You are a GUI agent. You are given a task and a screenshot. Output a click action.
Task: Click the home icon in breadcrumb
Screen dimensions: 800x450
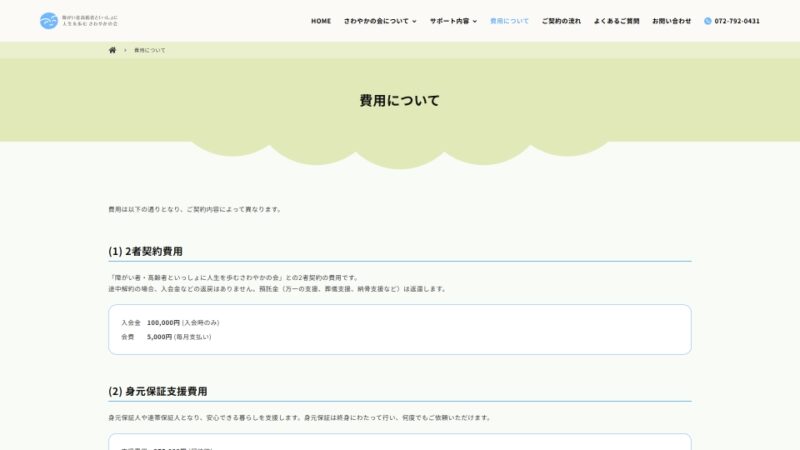[112, 50]
